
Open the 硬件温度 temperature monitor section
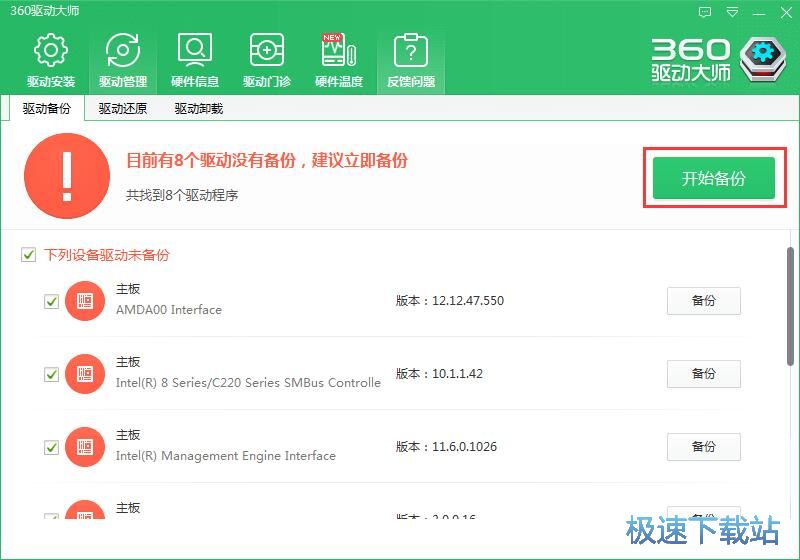point(338,60)
